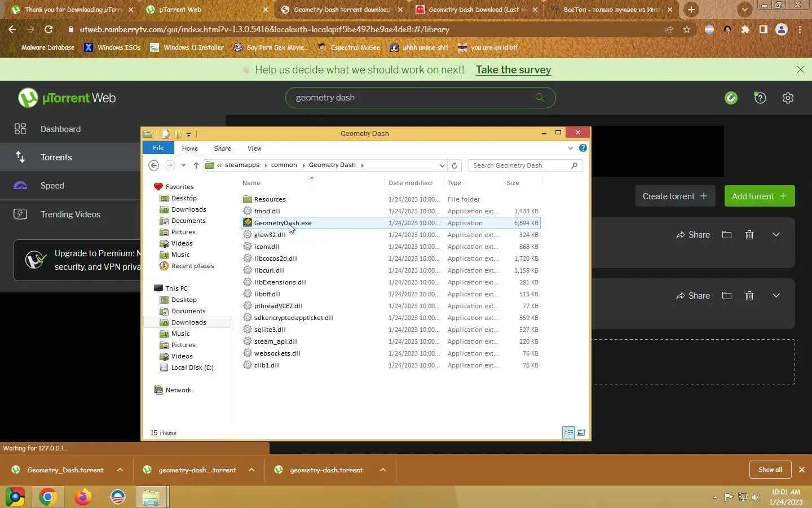Open Chrome from the taskbar
812x508 pixels.
click(48, 497)
